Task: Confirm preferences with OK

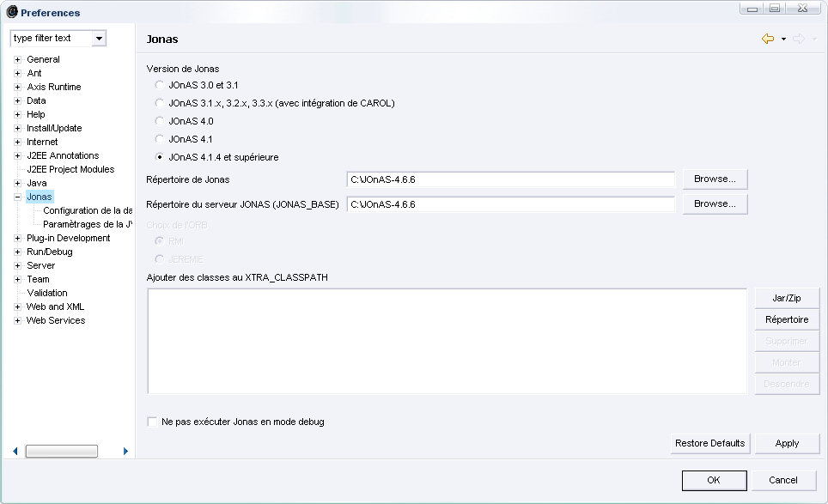Action: click(x=714, y=480)
